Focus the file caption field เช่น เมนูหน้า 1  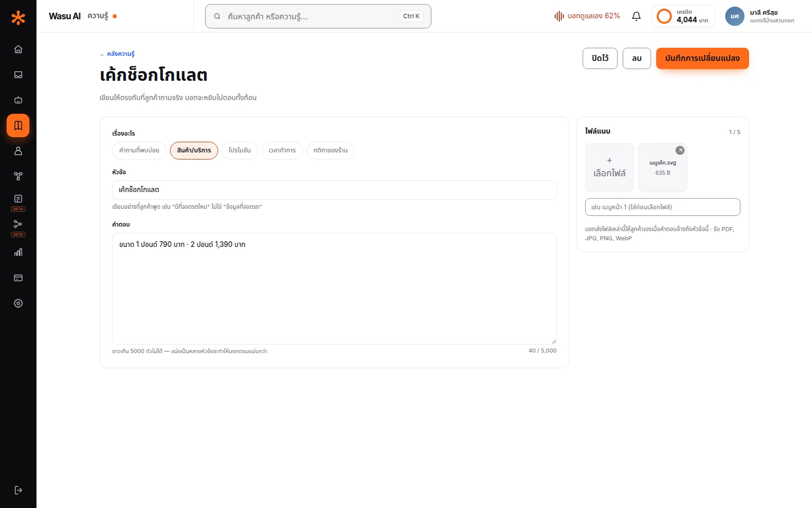(663, 207)
